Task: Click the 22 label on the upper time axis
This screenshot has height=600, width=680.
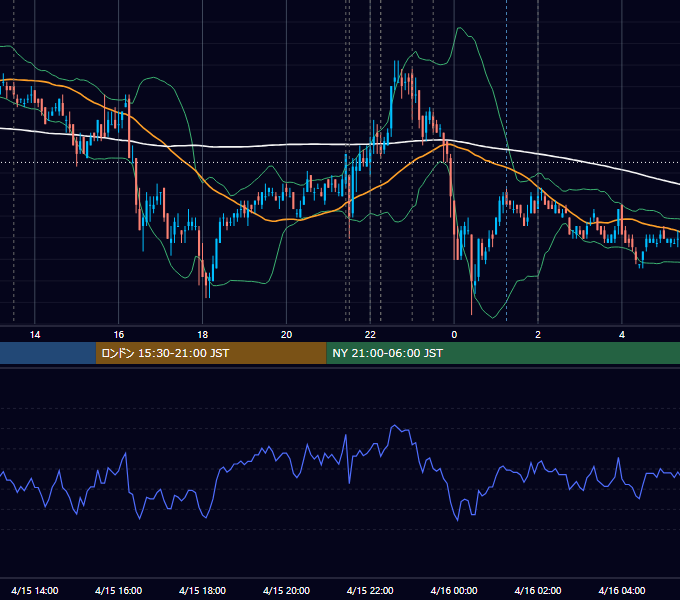Action: point(370,335)
